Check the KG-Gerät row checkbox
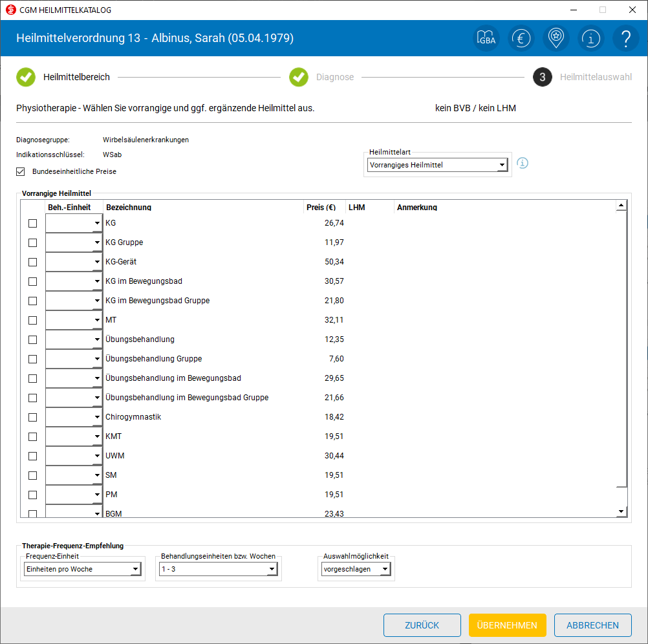Viewport: 648px width, 644px height. pyautogui.click(x=32, y=262)
